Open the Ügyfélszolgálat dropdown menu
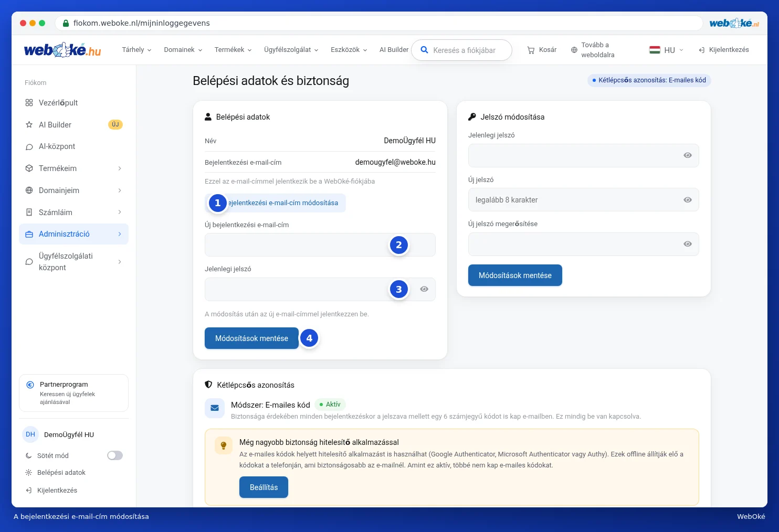779x532 pixels. [291, 50]
